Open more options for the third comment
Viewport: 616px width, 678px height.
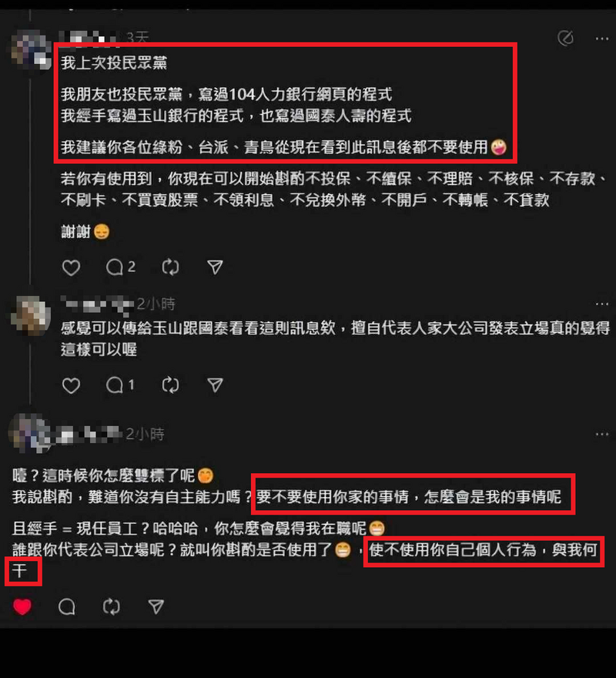pos(601,434)
